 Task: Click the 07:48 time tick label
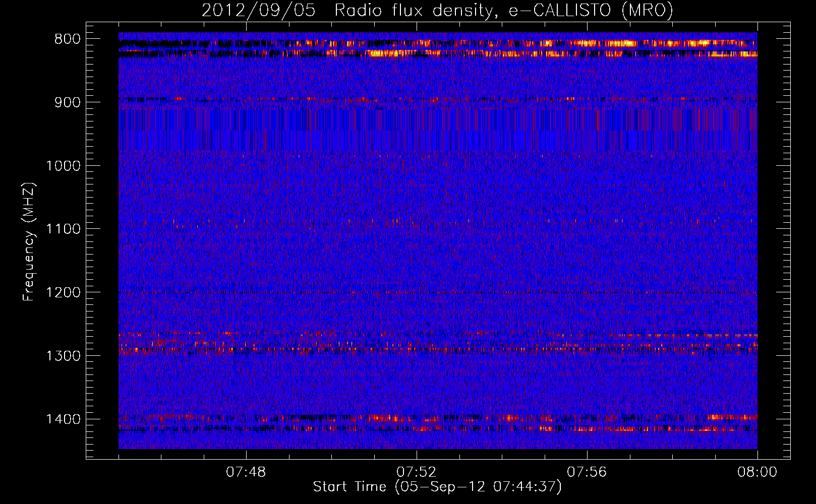pos(246,472)
